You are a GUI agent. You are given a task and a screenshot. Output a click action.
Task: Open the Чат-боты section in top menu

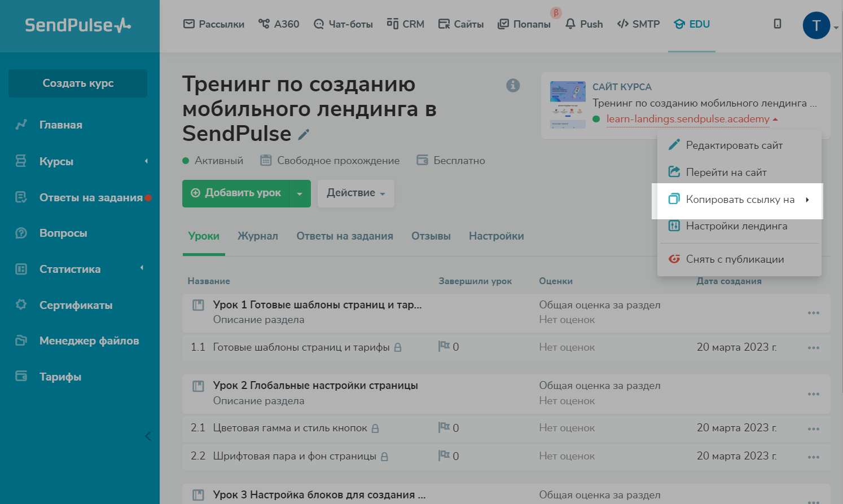343,24
